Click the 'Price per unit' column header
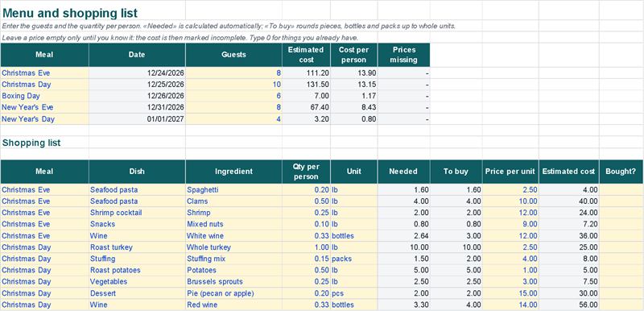 [510, 172]
